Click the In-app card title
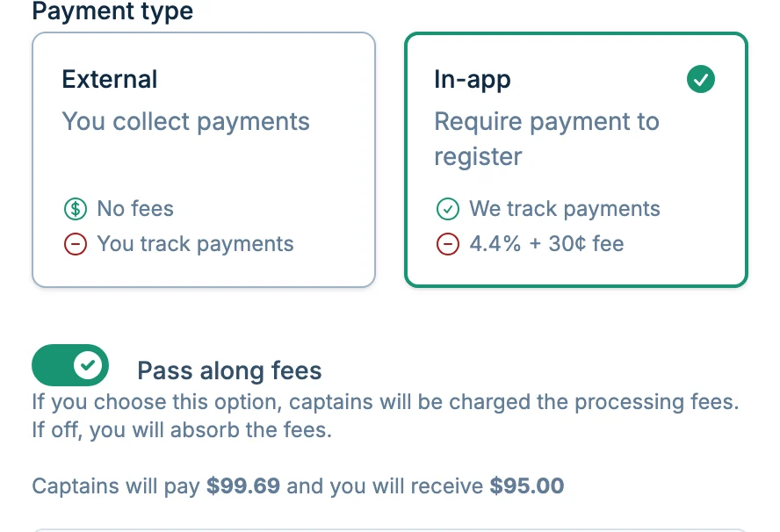This screenshot has height=532, width=780. tap(472, 79)
